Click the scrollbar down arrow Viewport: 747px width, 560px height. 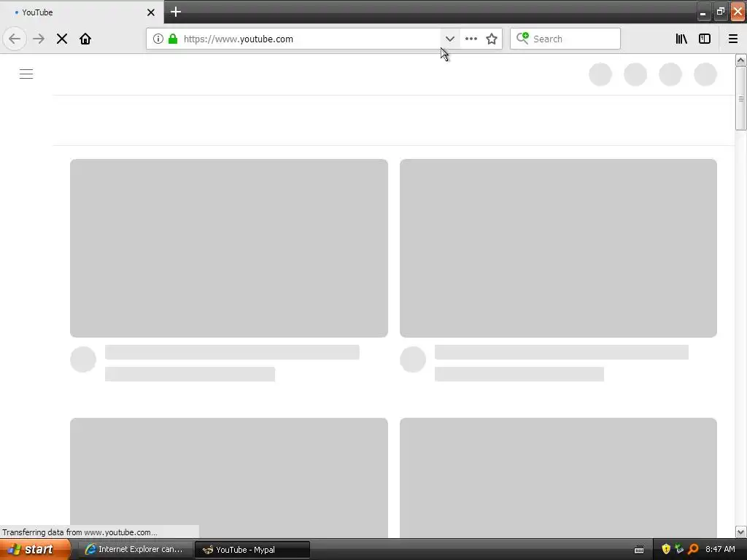(741, 532)
